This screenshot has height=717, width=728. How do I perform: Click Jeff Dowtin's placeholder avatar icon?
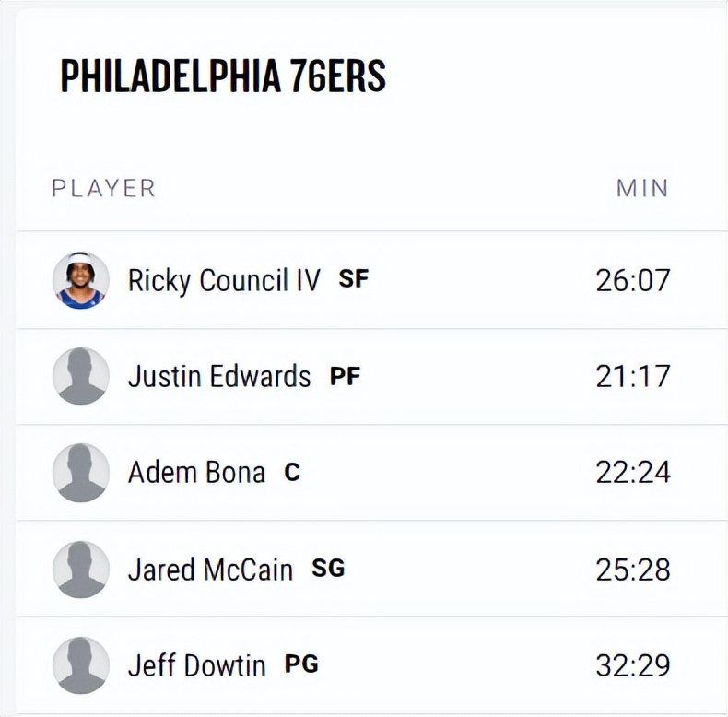[81, 664]
